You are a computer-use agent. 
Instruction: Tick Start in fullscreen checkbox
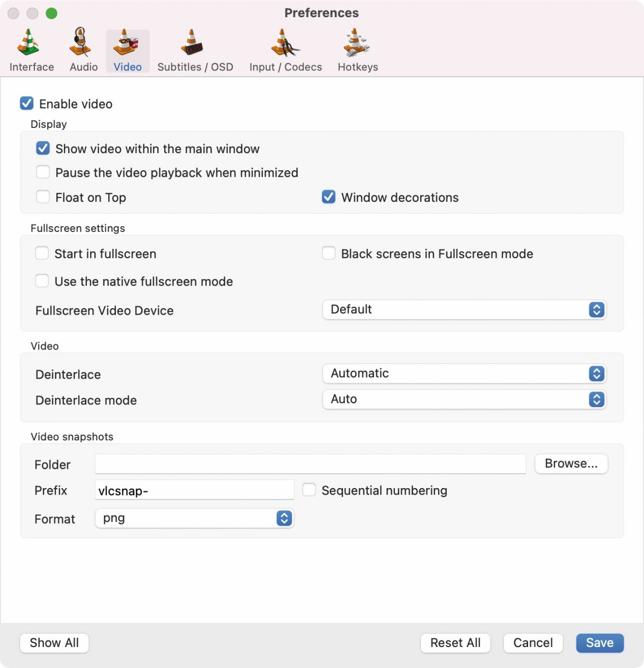pos(42,253)
